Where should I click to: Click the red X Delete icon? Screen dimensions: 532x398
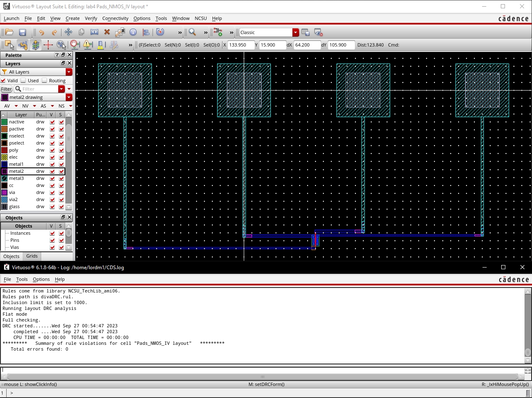(107, 32)
